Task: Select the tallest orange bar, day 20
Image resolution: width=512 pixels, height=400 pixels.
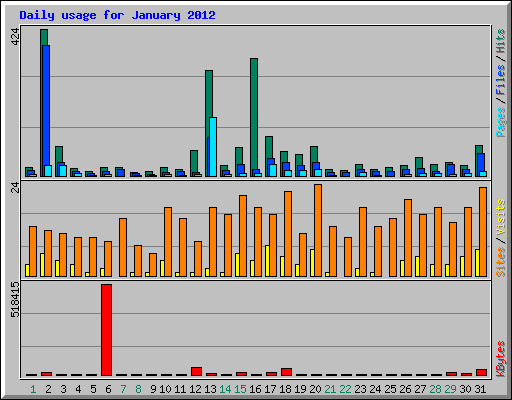Action: click(x=318, y=230)
